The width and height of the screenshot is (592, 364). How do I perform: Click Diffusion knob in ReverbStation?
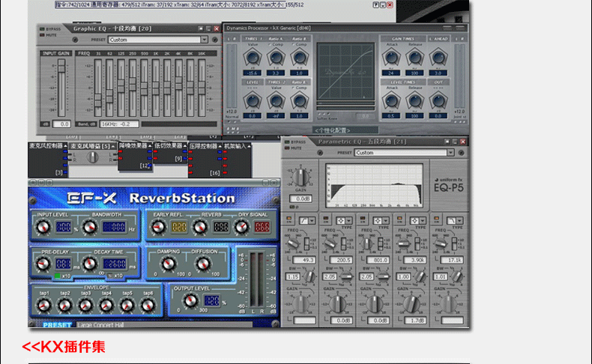[204, 264]
